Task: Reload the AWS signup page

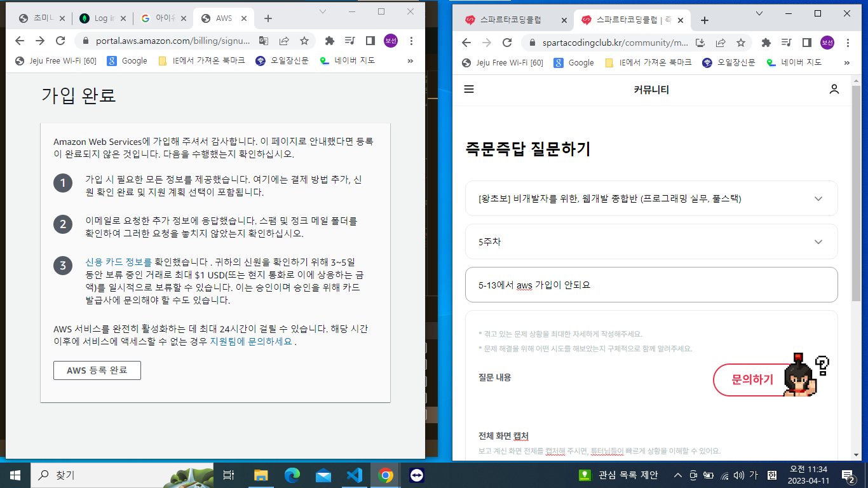Action: point(60,41)
